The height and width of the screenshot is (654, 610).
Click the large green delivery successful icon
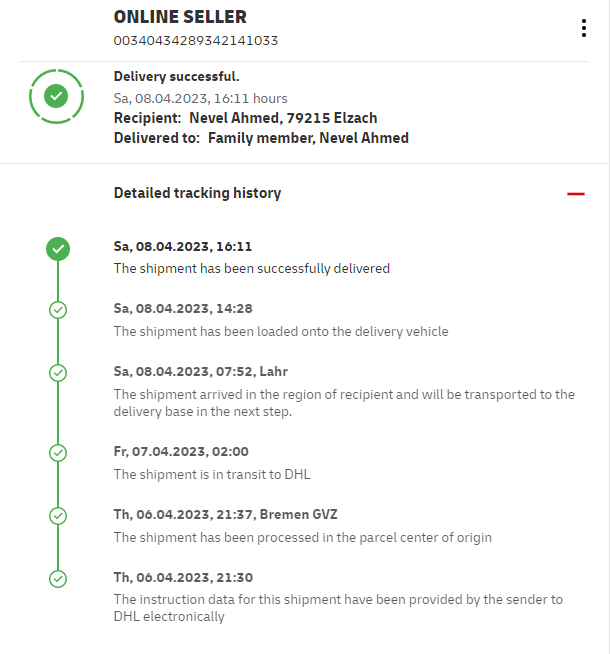57,96
